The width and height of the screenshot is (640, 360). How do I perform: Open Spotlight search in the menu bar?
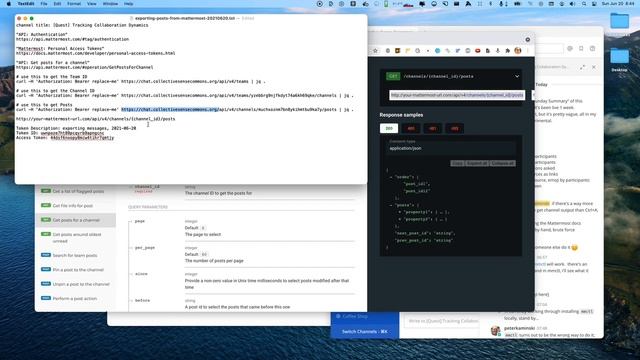(584, 4)
